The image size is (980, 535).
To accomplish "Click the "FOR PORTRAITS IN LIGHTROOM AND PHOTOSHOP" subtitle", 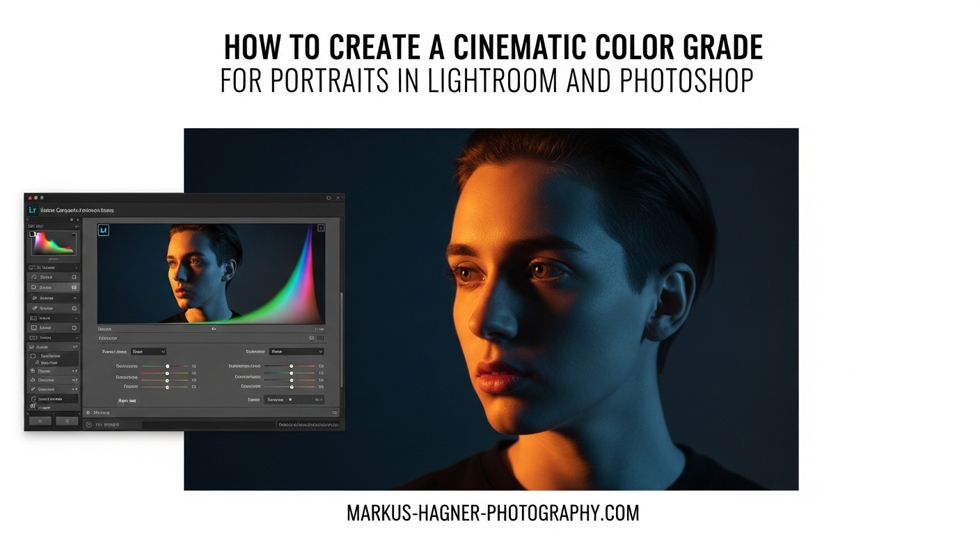I will pos(487,81).
